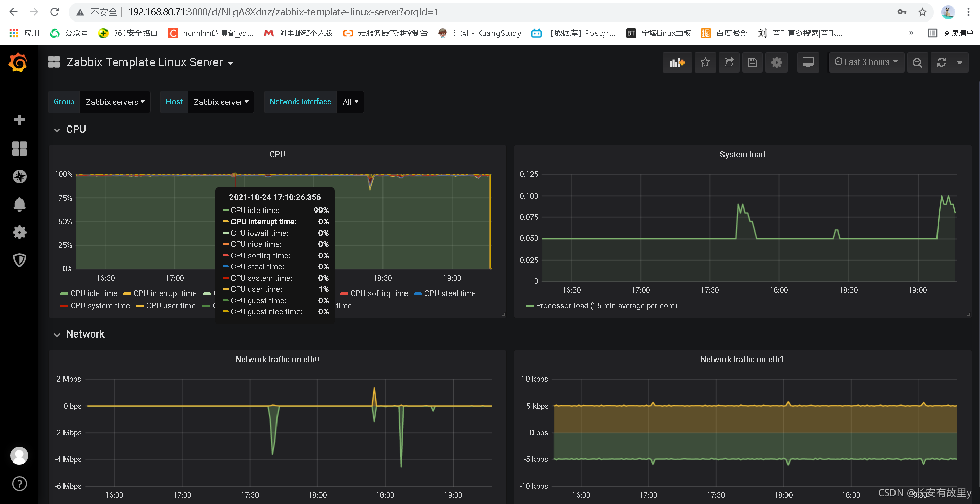Screen dimensions: 980x504
Task: Toggle CPU interrupt time legend series
Action: pos(165,293)
